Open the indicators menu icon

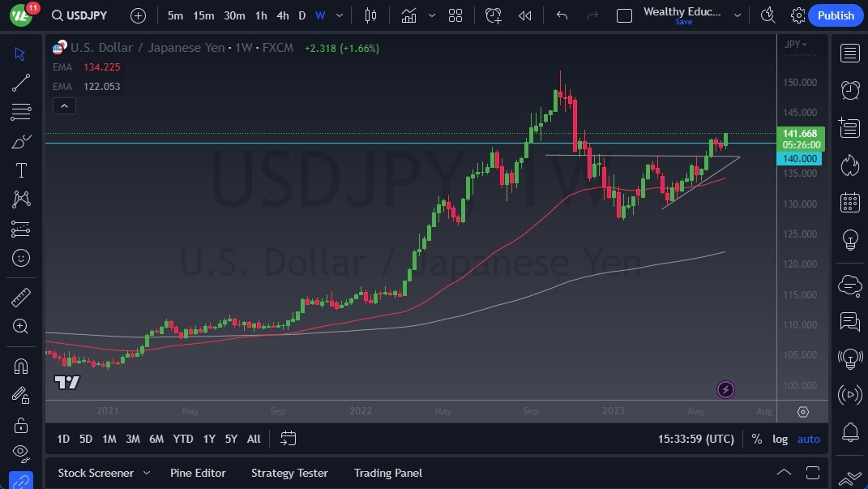pos(408,15)
